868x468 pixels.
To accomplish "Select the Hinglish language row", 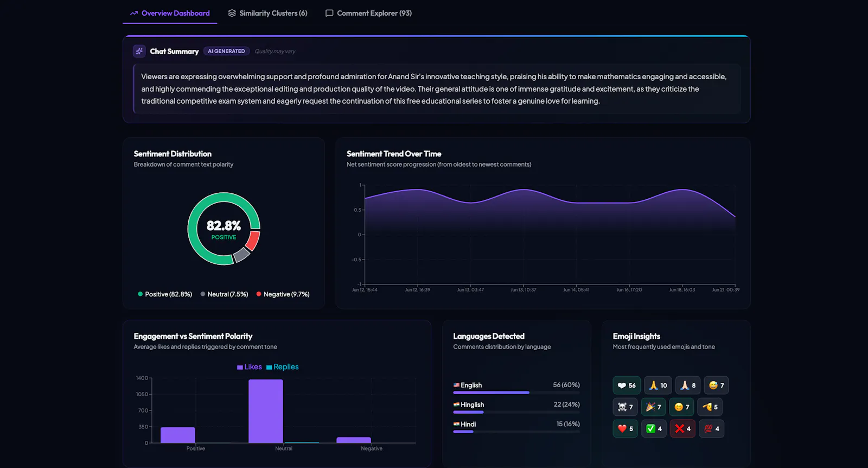I will pyautogui.click(x=516, y=408).
